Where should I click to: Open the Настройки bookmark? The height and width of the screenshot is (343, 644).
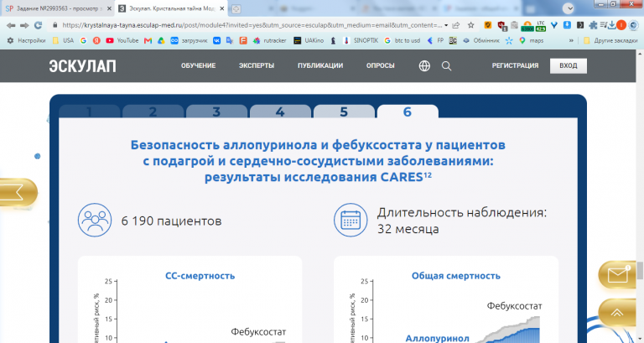(x=27, y=40)
